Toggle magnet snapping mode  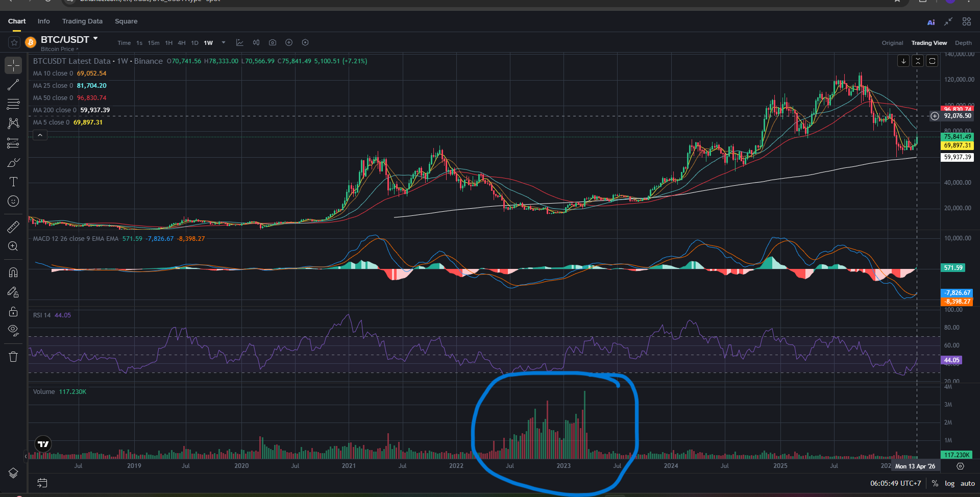(13, 272)
